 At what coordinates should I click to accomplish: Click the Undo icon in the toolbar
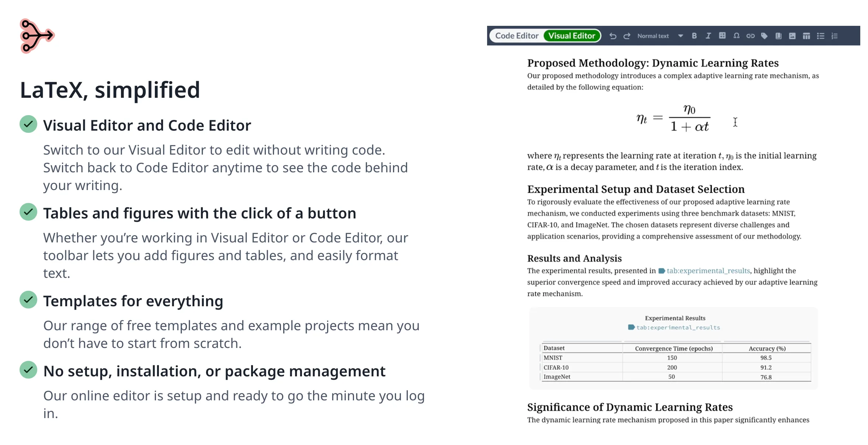613,35
